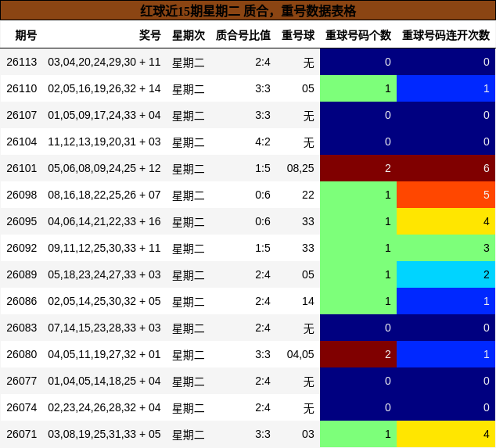The image size is (496, 448).
Task: Click the 4:2 ratio in row 26104
Action: tap(263, 142)
